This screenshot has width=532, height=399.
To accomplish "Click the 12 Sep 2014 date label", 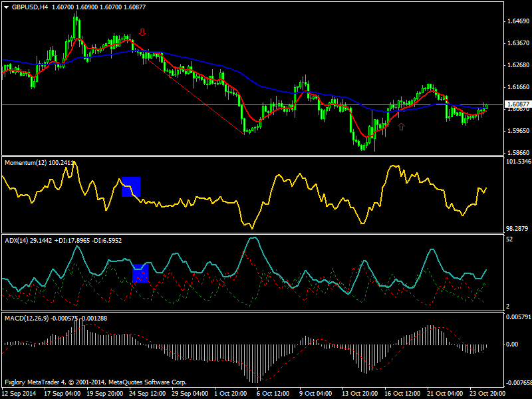I will click(20, 394).
